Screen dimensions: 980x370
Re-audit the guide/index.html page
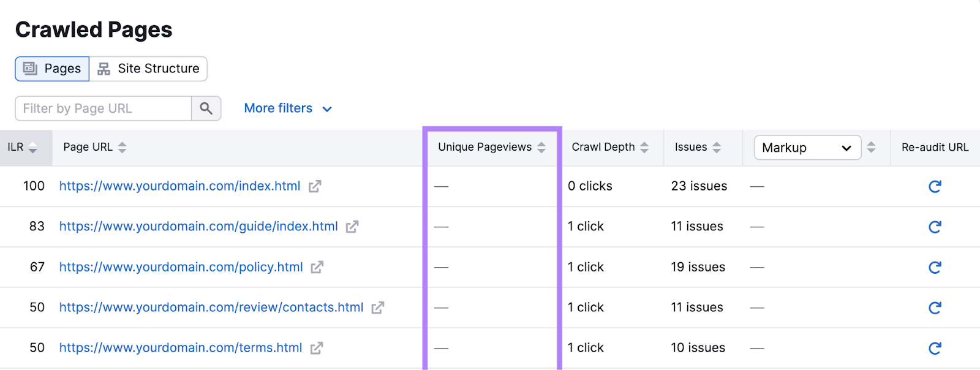[935, 227]
